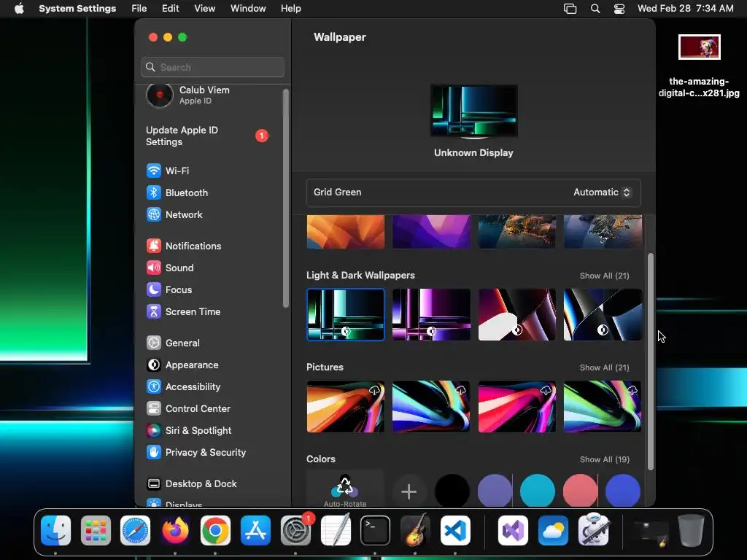This screenshot has height=560, width=747.
Task: Select the Grid Green wallpaper thumbnail
Action: pos(345,314)
